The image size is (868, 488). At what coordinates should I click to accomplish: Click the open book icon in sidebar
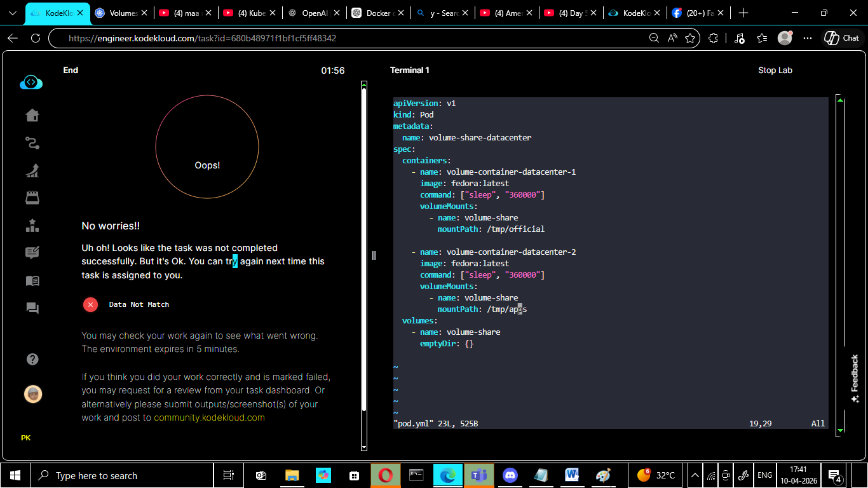[x=32, y=281]
